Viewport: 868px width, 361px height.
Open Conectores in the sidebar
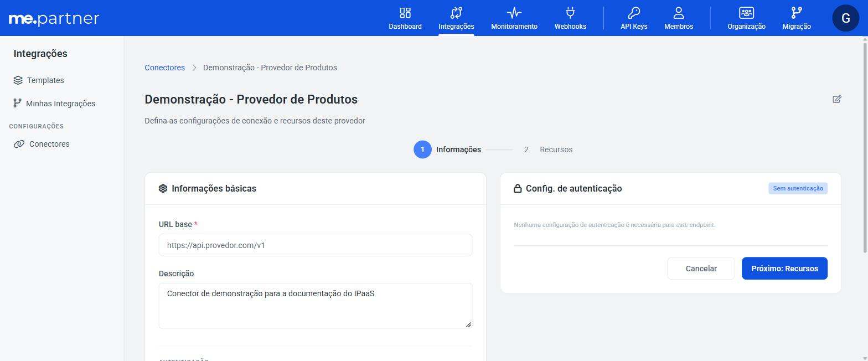pyautogui.click(x=49, y=144)
